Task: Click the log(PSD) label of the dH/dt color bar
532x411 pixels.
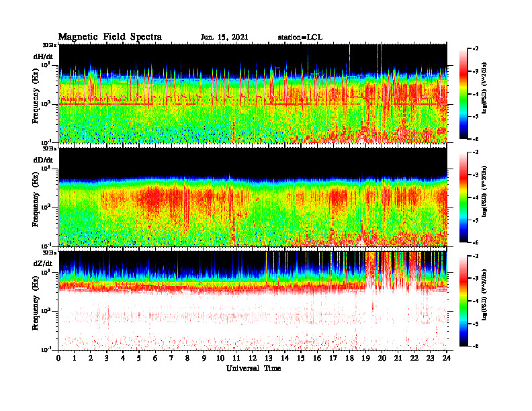Action: coord(484,87)
